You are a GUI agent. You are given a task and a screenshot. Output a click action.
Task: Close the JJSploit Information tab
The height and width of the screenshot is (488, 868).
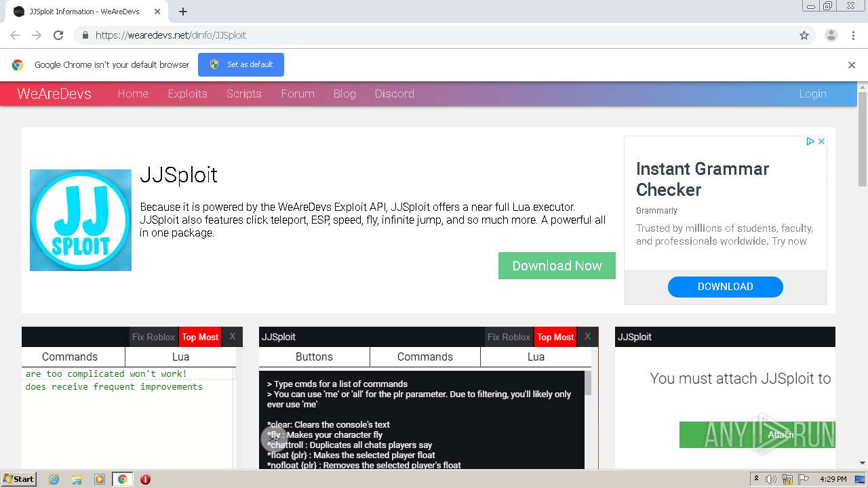point(157,12)
